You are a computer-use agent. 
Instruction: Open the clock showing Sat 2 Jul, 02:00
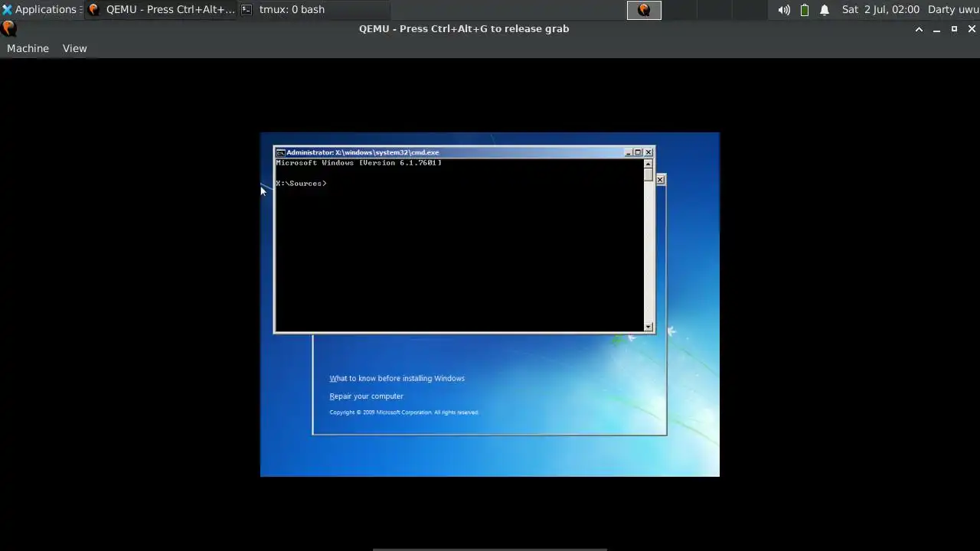coord(880,10)
